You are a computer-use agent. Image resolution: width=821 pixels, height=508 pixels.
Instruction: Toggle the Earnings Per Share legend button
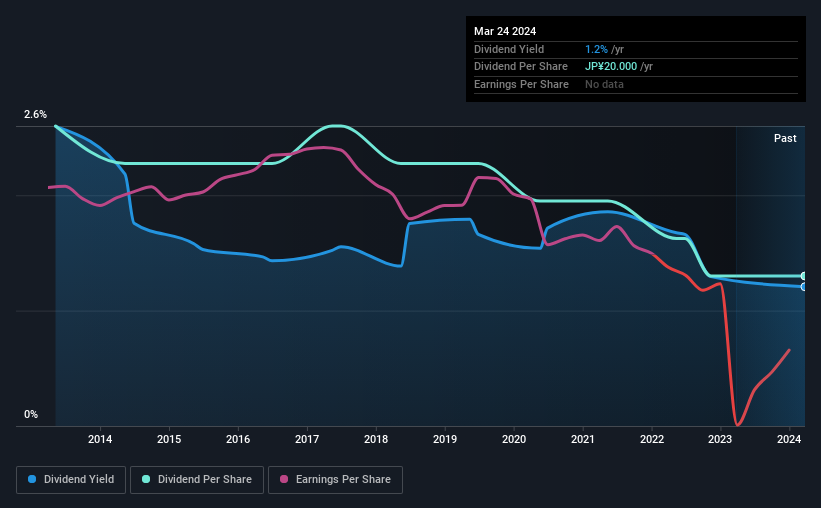335,480
